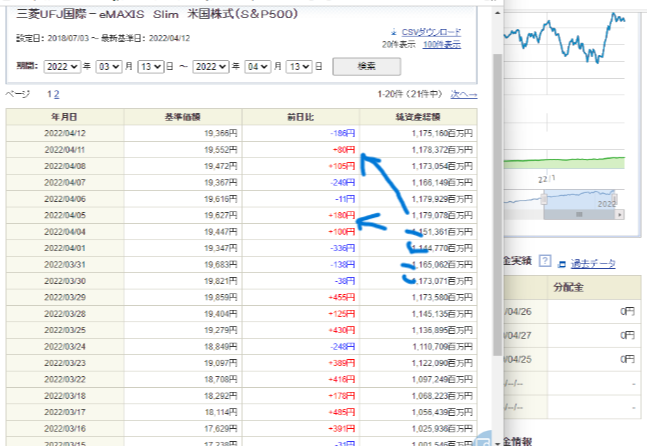Viewport: 647px width, 446px height.
Task: Select the 2022/04/08 date cell
Action: [65, 166]
